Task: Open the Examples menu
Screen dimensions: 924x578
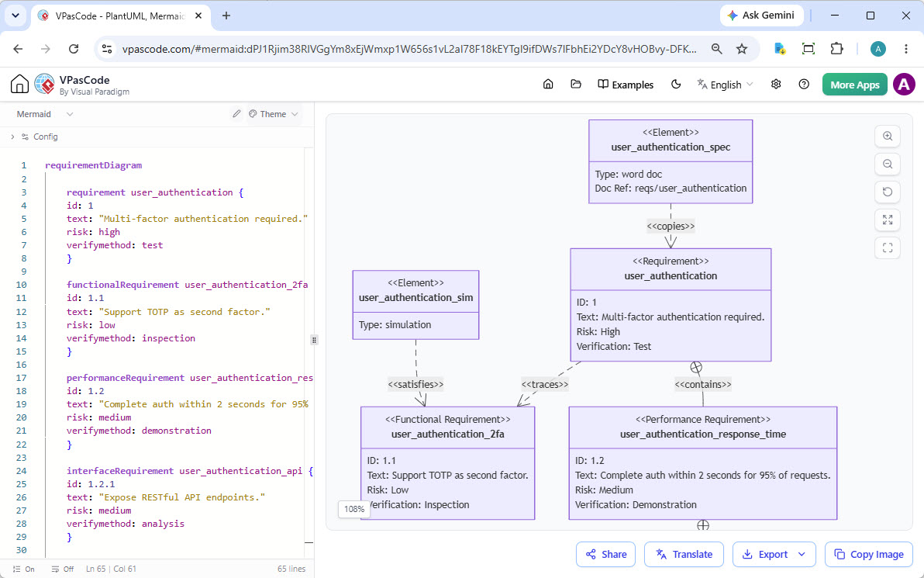Action: click(x=626, y=85)
